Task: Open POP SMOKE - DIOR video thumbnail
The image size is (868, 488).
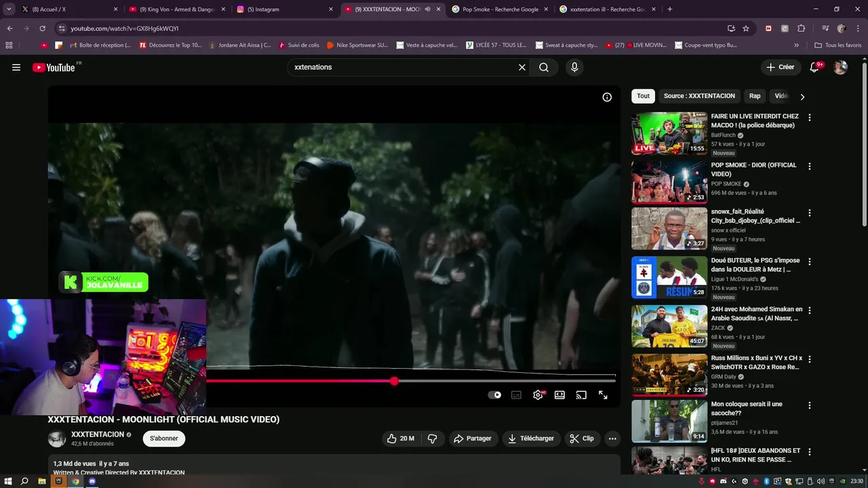Action: (x=669, y=182)
